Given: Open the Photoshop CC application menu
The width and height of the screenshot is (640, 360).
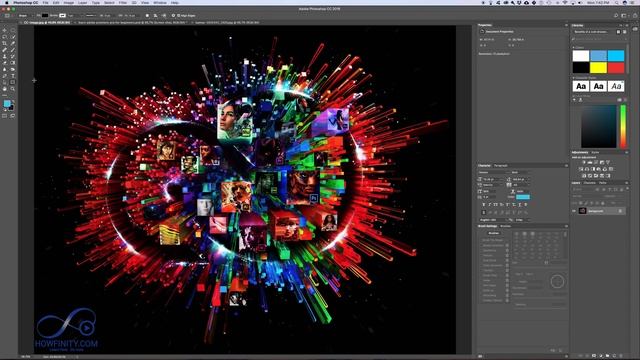Looking at the screenshot, I should (x=26, y=2).
